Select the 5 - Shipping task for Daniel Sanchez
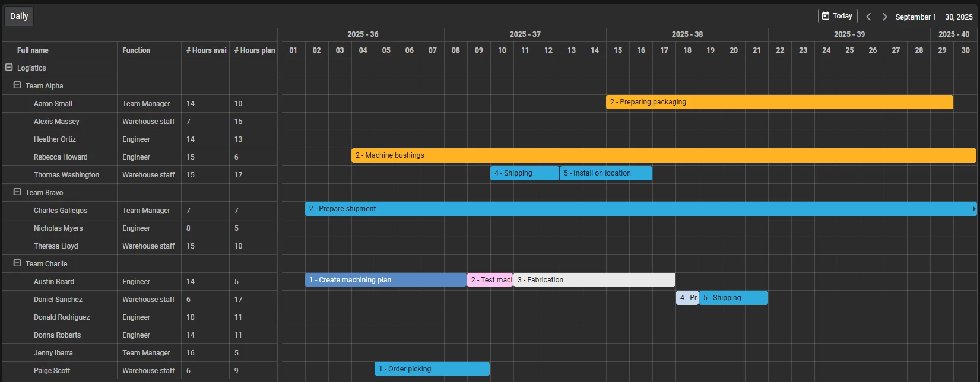Screen dimensions: 980x382 point(734,298)
